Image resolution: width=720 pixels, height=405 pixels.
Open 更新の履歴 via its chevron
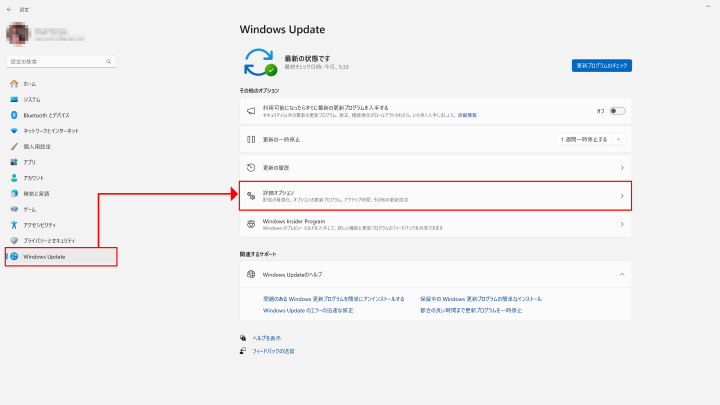coord(622,168)
